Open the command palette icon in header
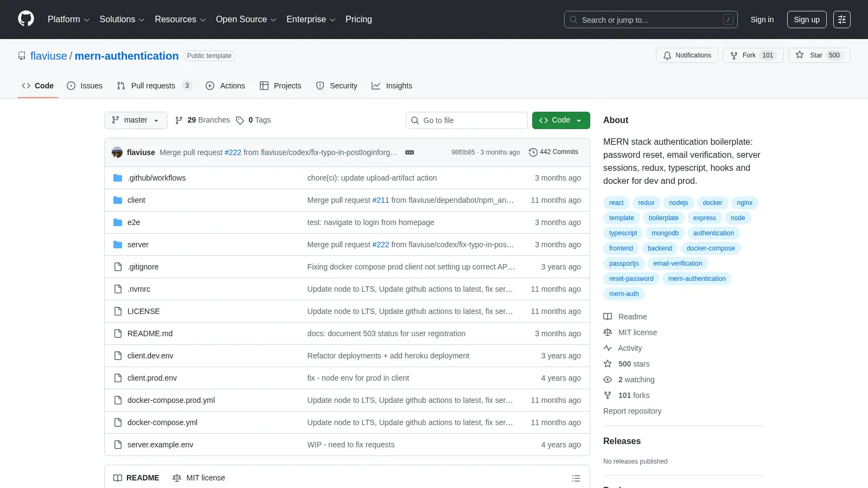This screenshot has height=488, width=868. tap(842, 20)
